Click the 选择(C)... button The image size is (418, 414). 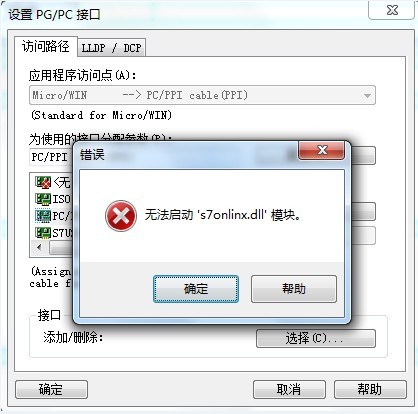pyautogui.click(x=316, y=339)
